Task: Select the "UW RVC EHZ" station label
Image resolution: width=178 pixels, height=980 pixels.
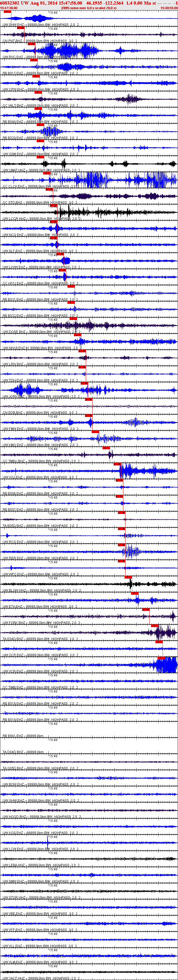Action: point(13,57)
